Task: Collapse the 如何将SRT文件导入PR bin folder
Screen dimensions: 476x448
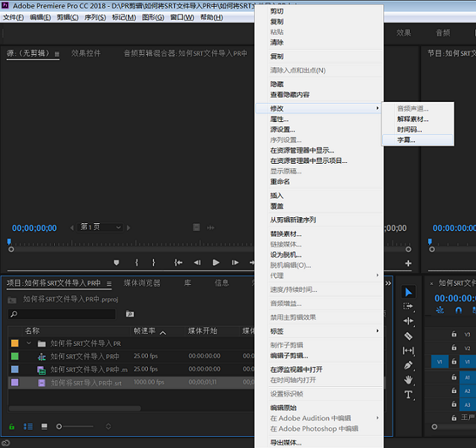Action: (x=29, y=343)
